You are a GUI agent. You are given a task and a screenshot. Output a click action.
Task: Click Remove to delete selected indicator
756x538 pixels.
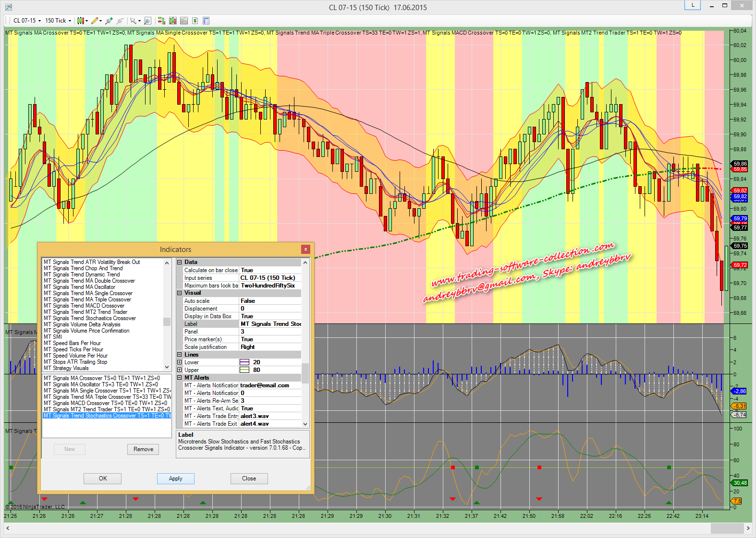(143, 449)
